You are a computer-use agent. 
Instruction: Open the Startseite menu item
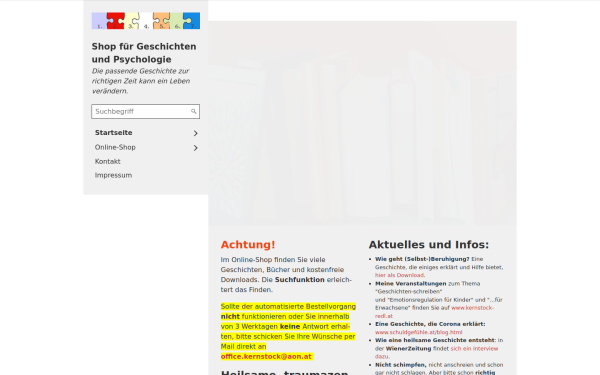click(114, 133)
